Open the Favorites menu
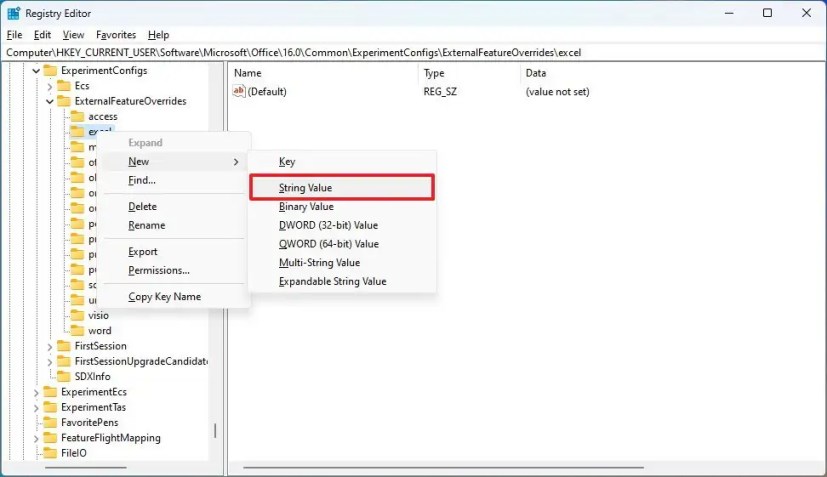The height and width of the screenshot is (477, 827). (116, 35)
